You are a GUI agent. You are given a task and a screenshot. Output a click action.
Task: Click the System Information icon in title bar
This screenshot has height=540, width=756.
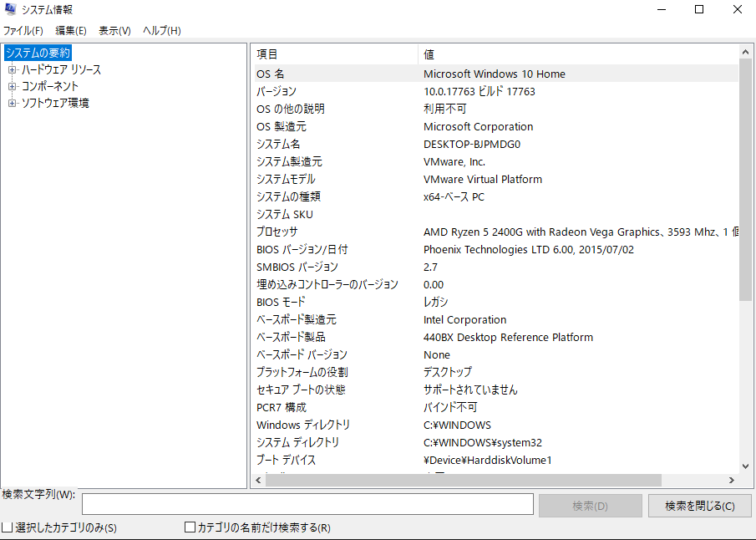click(x=10, y=9)
